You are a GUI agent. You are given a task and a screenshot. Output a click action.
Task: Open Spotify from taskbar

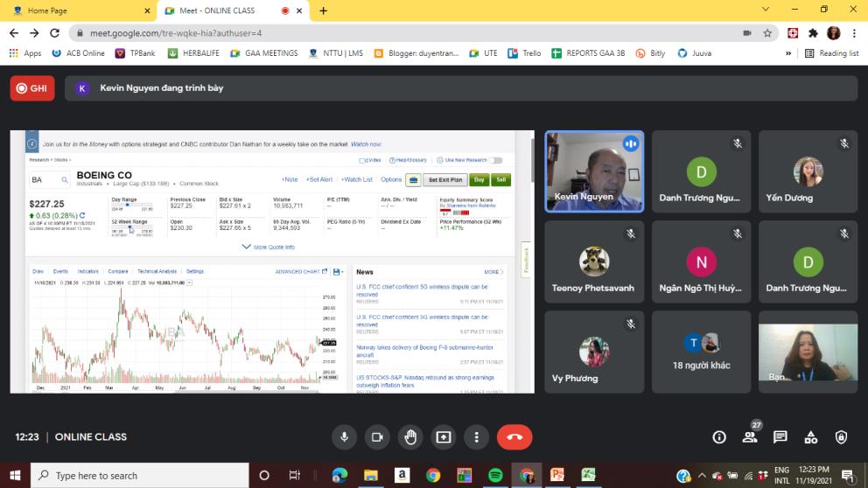coord(495,475)
